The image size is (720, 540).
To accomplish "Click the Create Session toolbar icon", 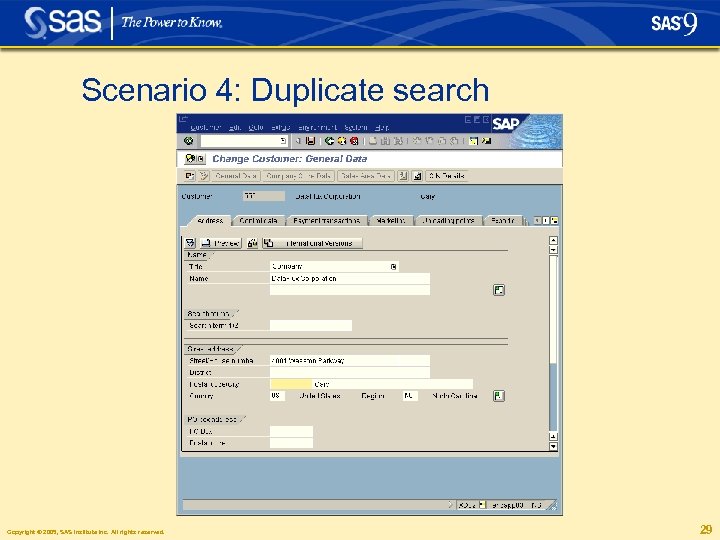I will tap(473, 141).
